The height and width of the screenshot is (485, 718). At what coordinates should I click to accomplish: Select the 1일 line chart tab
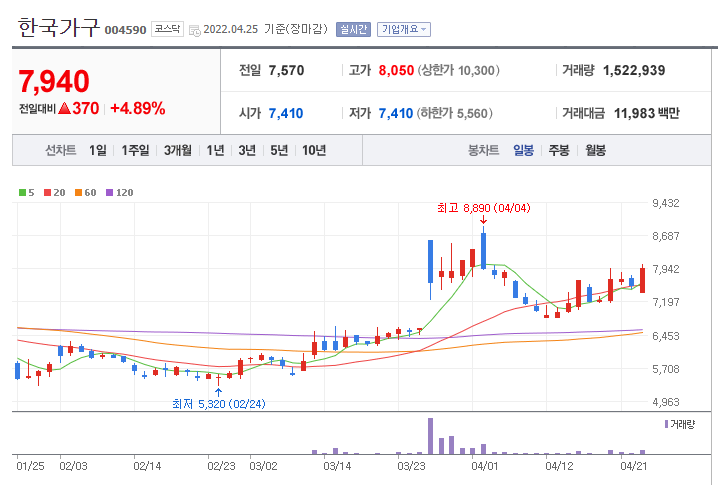click(x=98, y=150)
